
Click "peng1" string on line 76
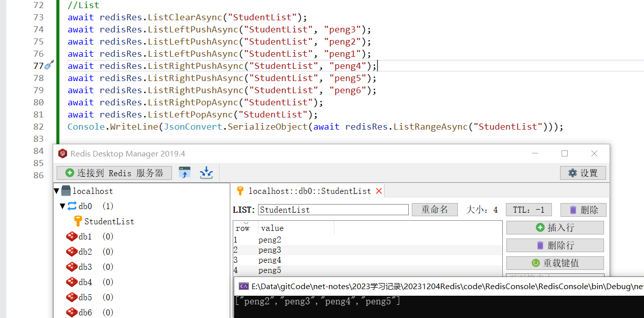tap(342, 54)
